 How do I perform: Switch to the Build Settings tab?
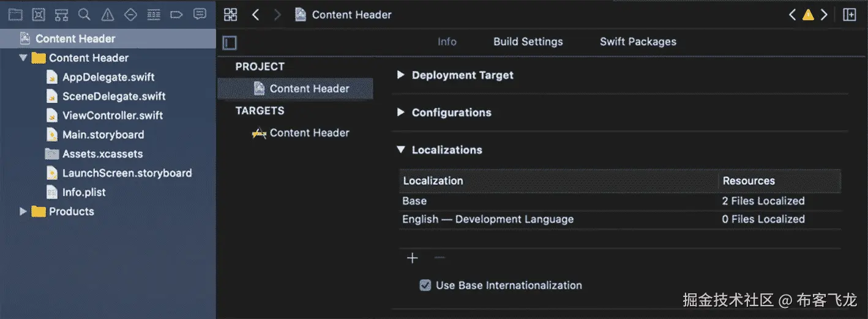coord(528,42)
